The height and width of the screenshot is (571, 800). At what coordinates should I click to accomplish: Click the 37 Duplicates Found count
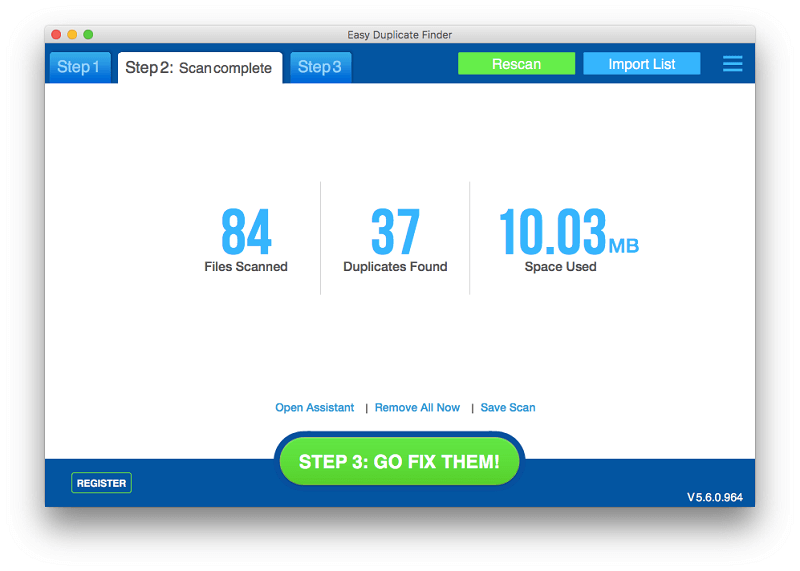[395, 231]
